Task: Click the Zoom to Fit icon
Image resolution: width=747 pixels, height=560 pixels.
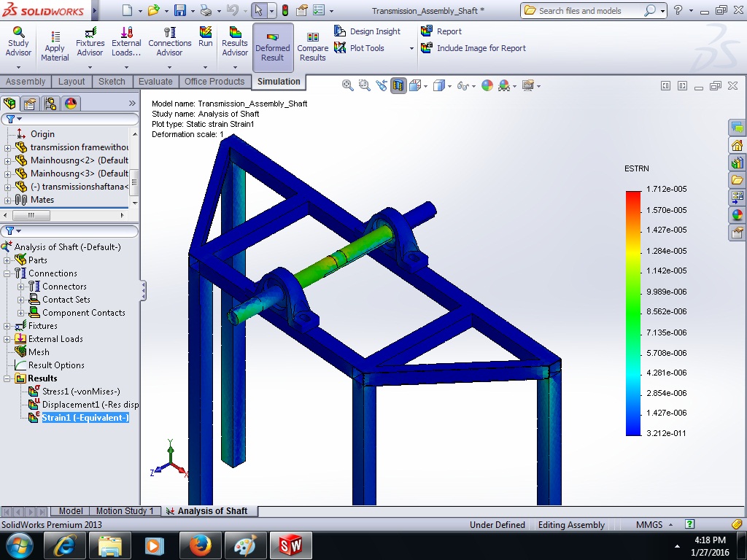Action: [x=348, y=86]
